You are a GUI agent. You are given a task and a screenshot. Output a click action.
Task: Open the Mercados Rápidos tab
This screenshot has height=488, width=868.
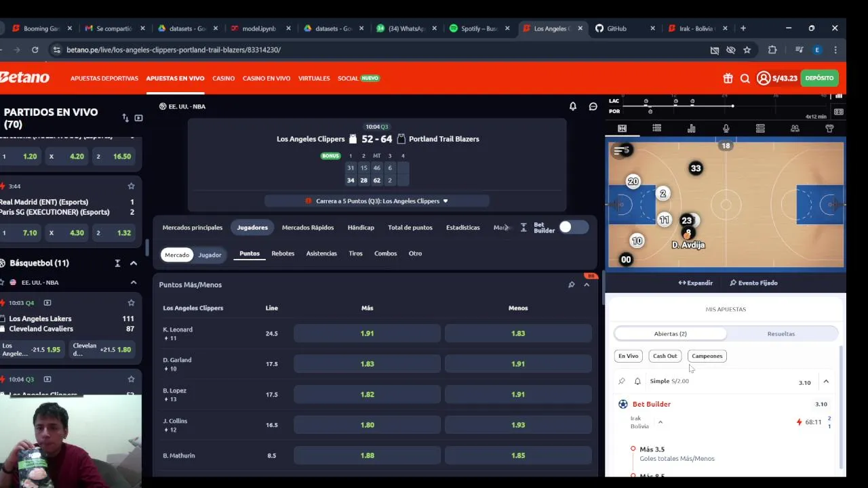(x=308, y=228)
